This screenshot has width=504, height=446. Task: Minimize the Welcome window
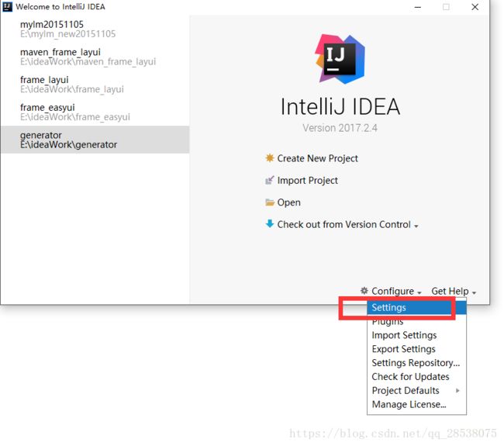tap(417, 7)
